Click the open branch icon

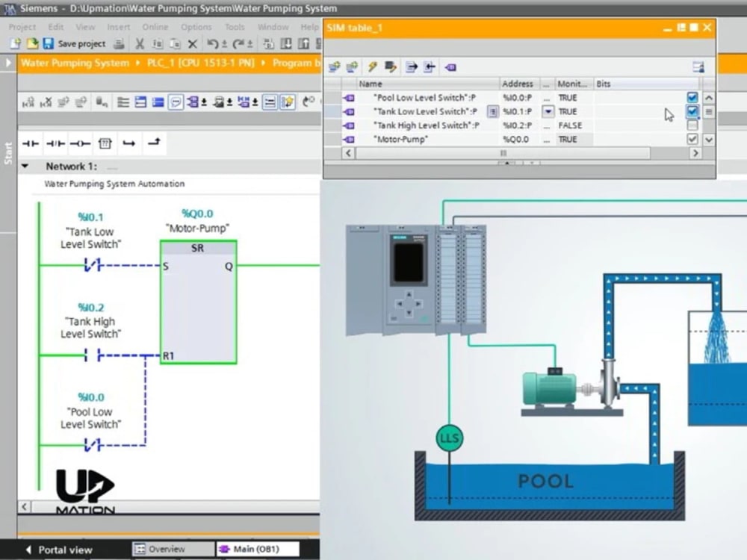tap(129, 143)
